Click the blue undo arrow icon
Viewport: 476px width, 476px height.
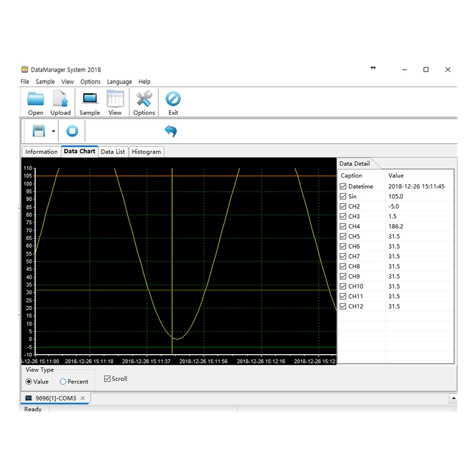[171, 131]
